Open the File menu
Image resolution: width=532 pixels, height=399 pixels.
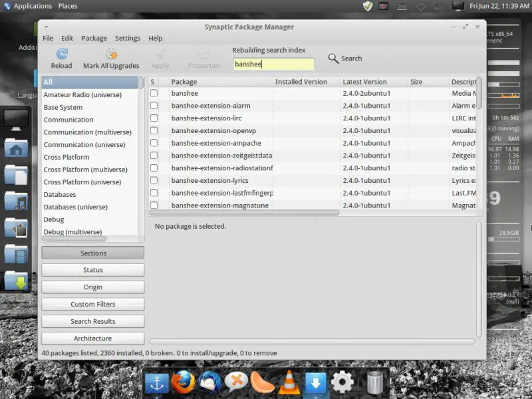48,39
